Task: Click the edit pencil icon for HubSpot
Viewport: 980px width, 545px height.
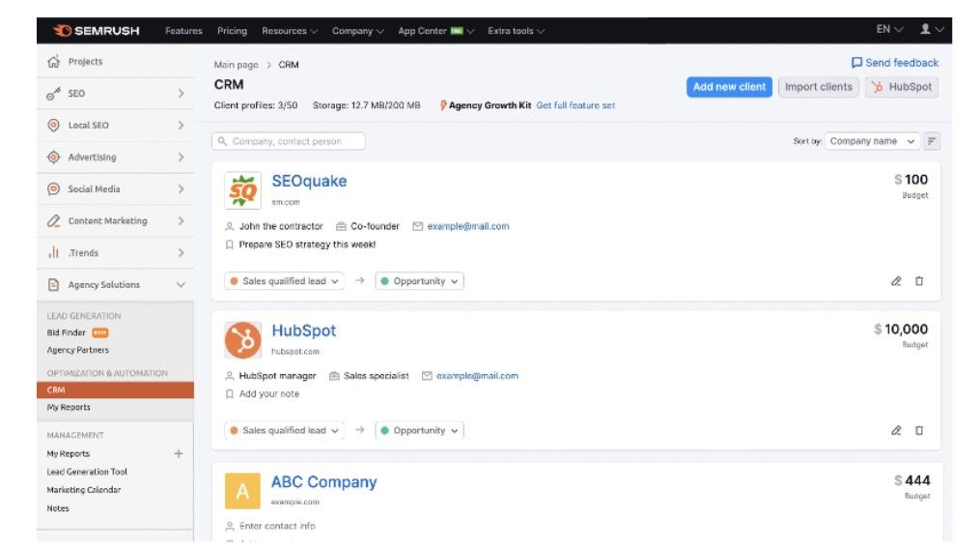Action: pyautogui.click(x=896, y=431)
